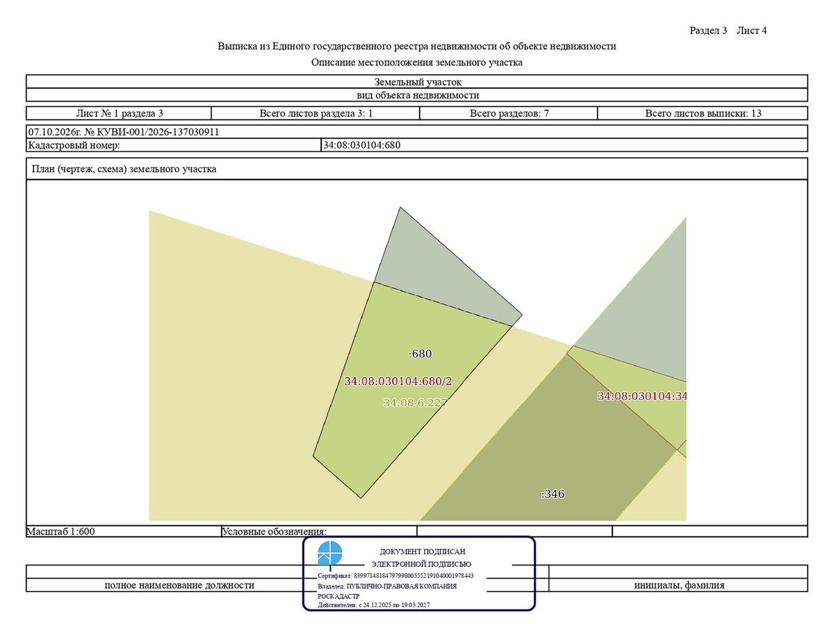
Task: Click the word "РОСКАДАСТР" in the stamp
Action: pyautogui.click(x=338, y=596)
